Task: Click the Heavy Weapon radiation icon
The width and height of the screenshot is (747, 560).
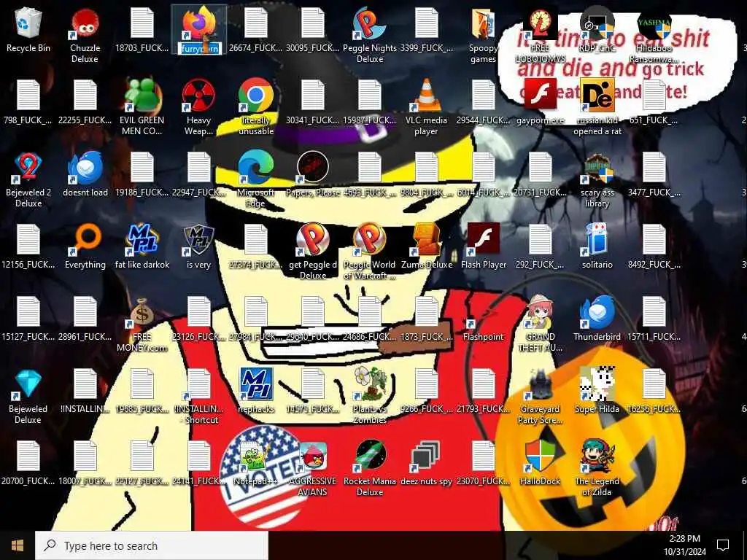Action: (198, 96)
